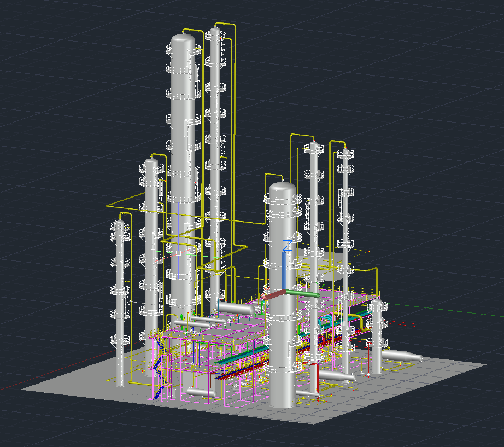Select the shortest thin column on the far left

point(120,303)
